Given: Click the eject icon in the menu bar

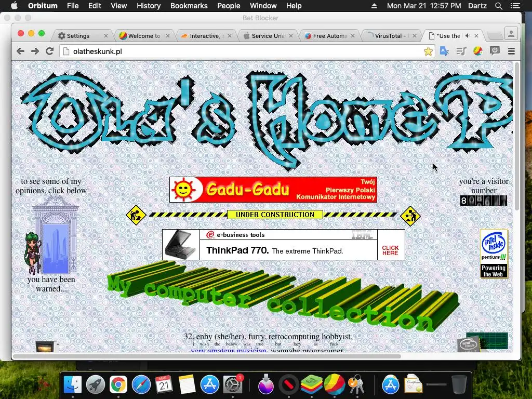Looking at the screenshot, I should (x=374, y=6).
